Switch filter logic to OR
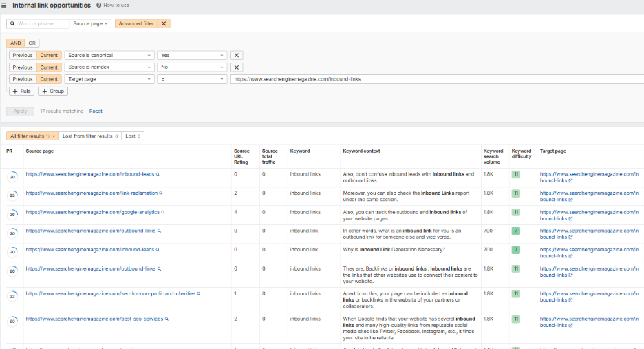Screen dimensions: 644x349 (32, 43)
